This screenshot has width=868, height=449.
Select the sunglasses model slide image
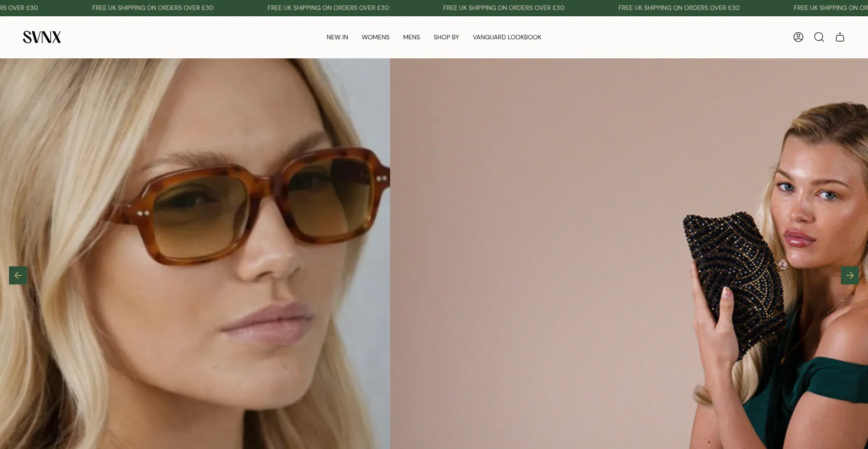point(195,254)
